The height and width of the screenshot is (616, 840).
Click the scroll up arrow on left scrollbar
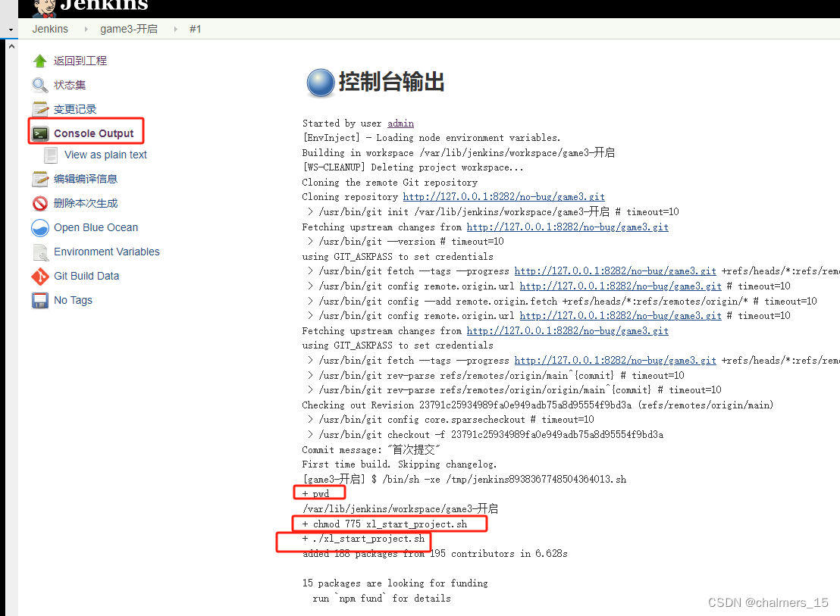[12, 46]
